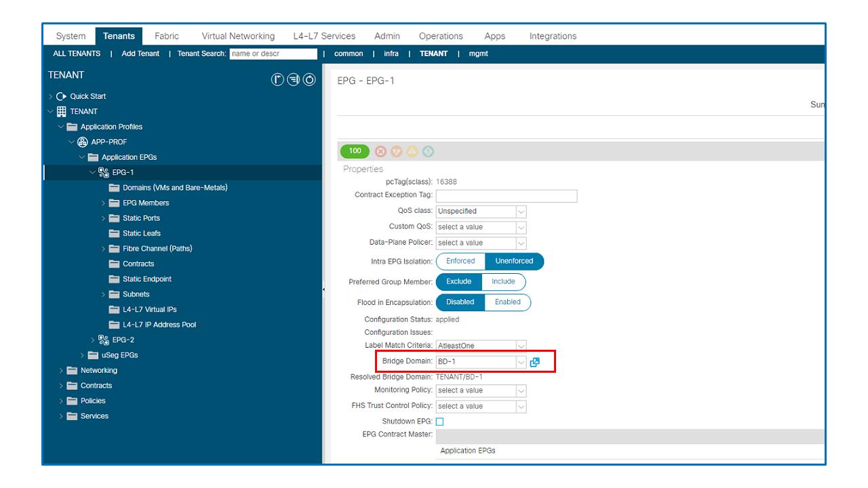Click the Quick Start play icon

62,96
